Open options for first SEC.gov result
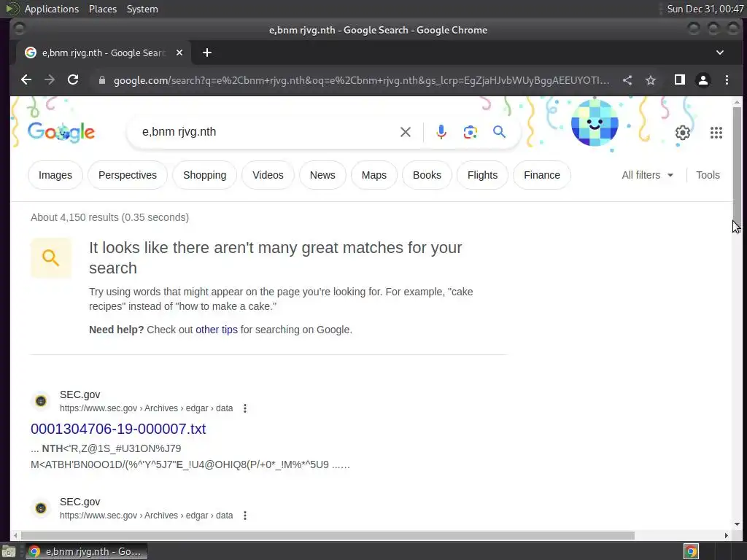Viewport: 747px width, 560px height. pos(245,408)
